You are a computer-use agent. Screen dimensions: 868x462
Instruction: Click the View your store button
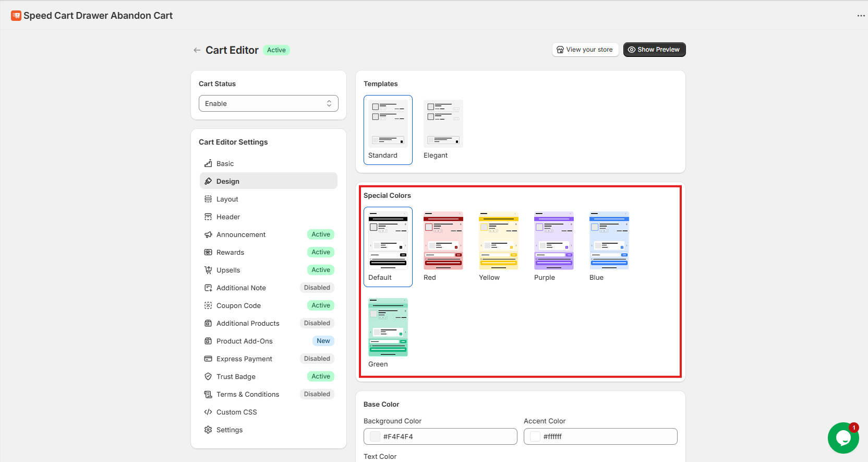click(x=585, y=50)
